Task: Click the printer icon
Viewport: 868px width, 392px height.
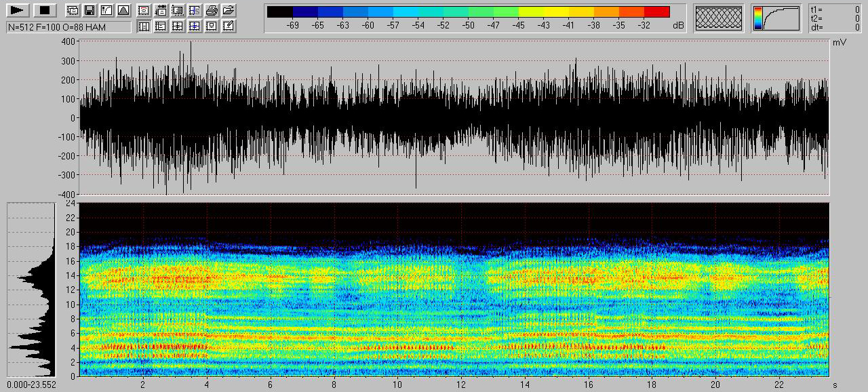Action: (212, 10)
